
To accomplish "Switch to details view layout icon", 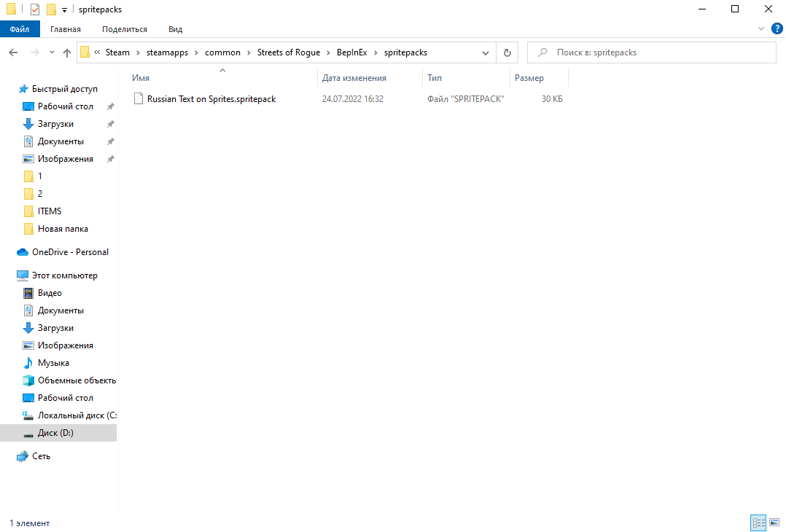I will coord(758,523).
